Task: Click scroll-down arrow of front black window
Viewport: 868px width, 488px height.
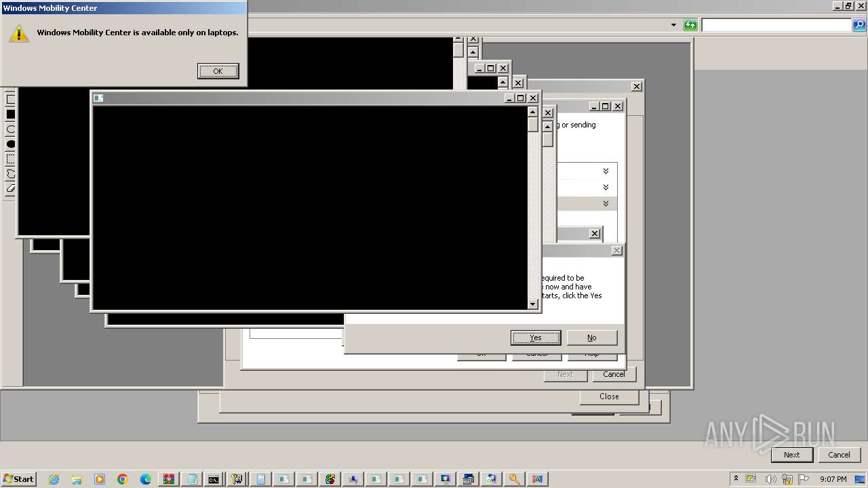Action: (x=532, y=304)
